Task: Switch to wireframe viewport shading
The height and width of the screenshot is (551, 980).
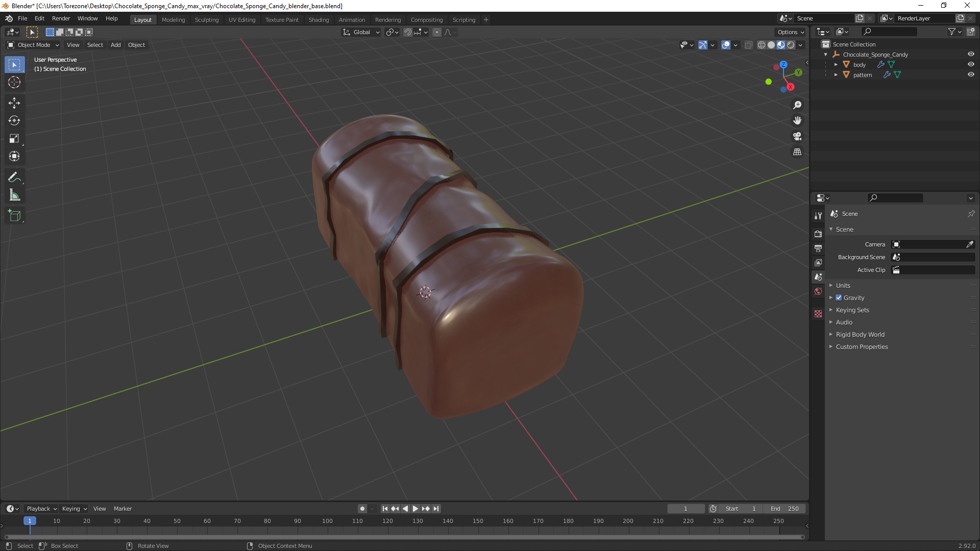Action: (761, 45)
